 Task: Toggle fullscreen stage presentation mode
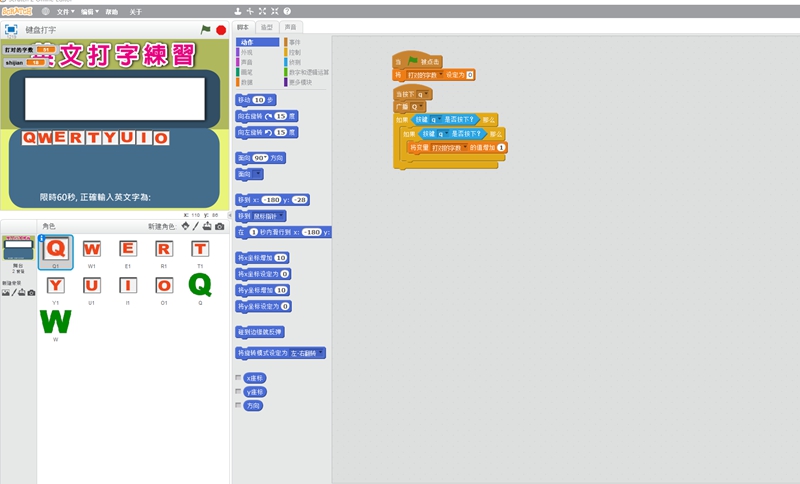coord(11,30)
